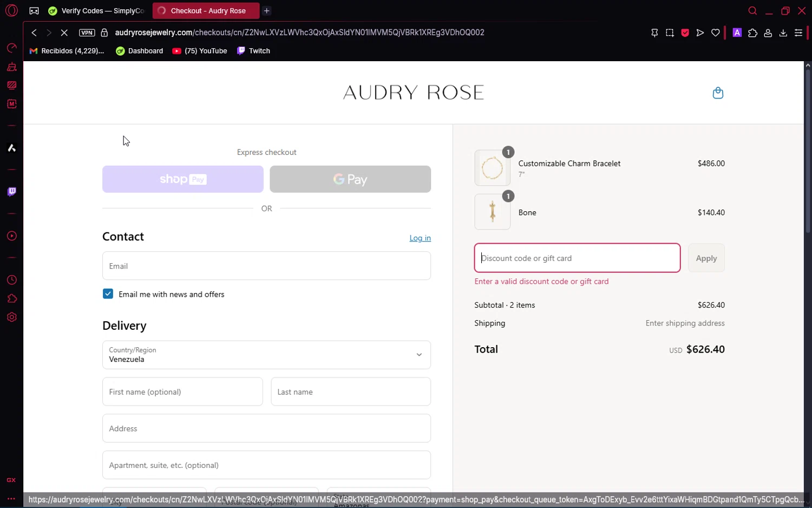This screenshot has width=812, height=508.
Task: Focus the Last name field
Action: tap(351, 392)
